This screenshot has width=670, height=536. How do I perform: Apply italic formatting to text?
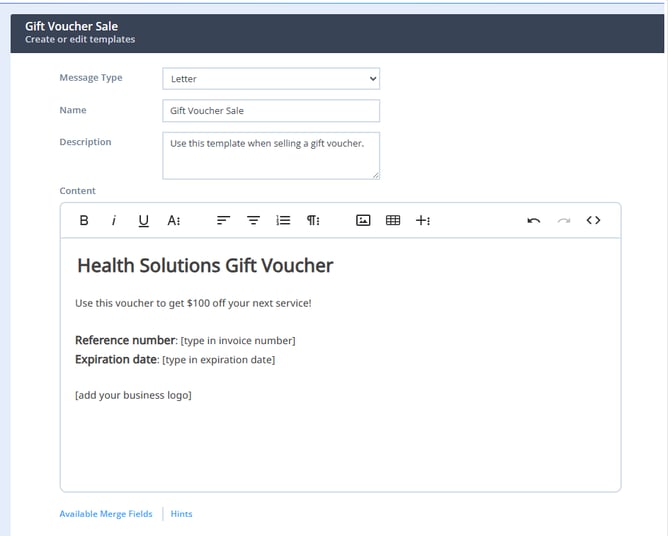[x=113, y=220]
